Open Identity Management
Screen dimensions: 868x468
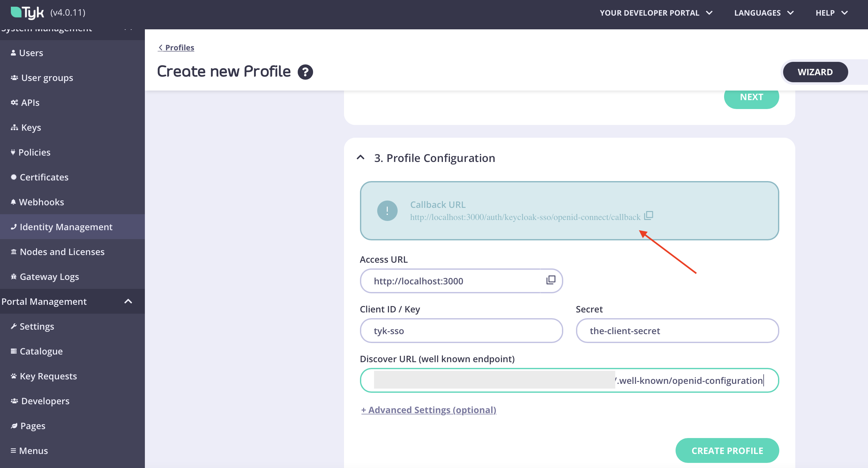coord(66,227)
